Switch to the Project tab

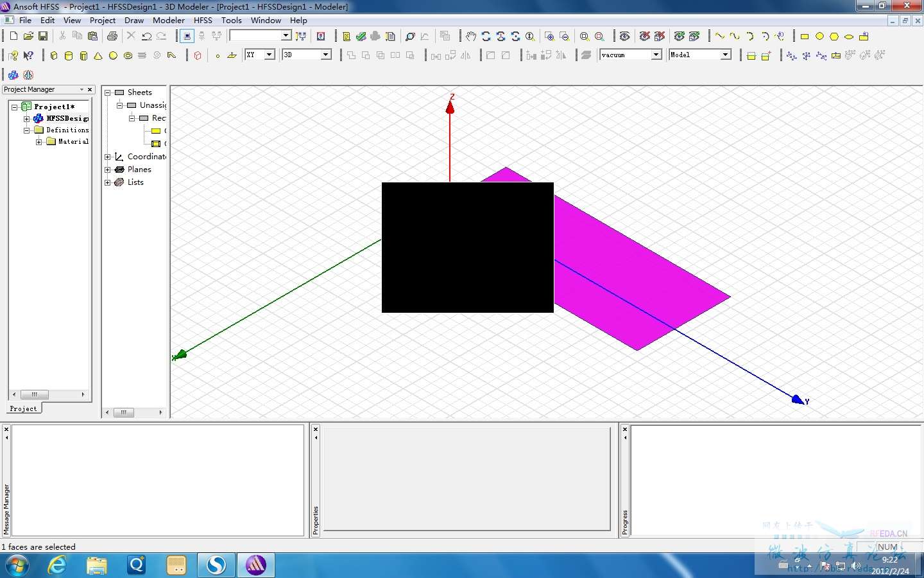point(24,408)
